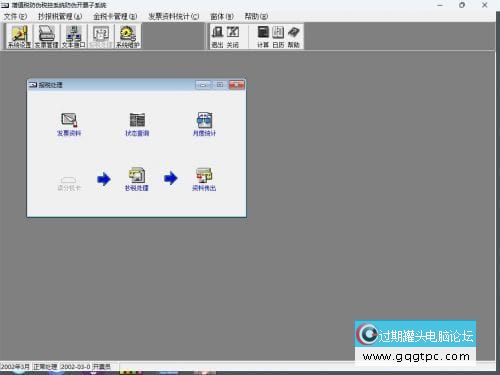
Task: Open the 金税卡管理 menu
Action: coord(115,16)
